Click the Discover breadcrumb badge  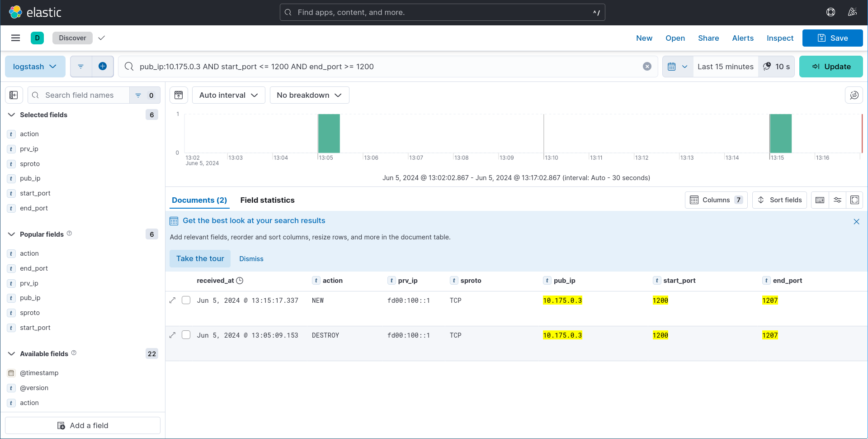(72, 38)
